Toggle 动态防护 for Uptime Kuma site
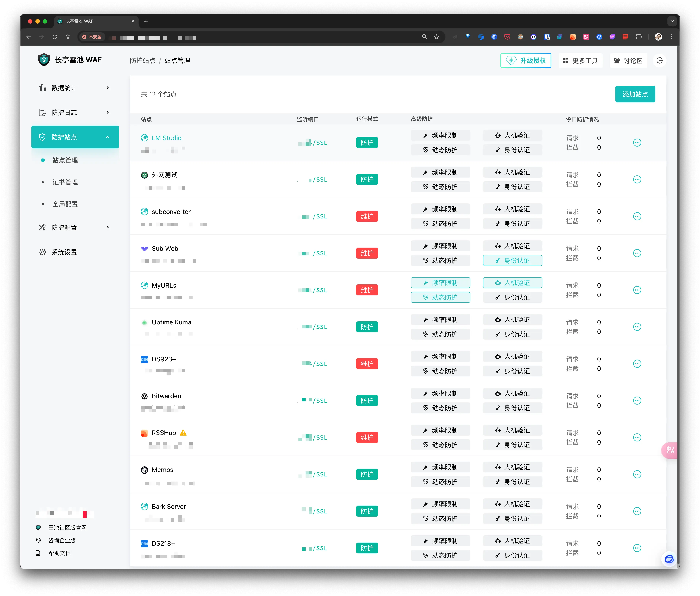The image size is (700, 596). click(x=440, y=334)
